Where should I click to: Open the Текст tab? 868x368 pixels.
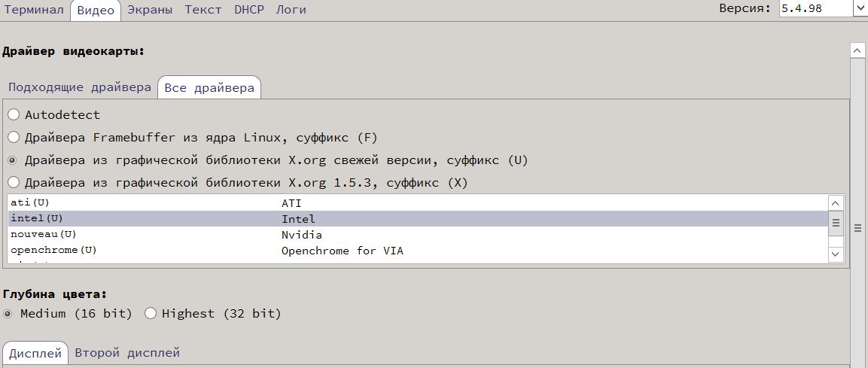point(203,10)
